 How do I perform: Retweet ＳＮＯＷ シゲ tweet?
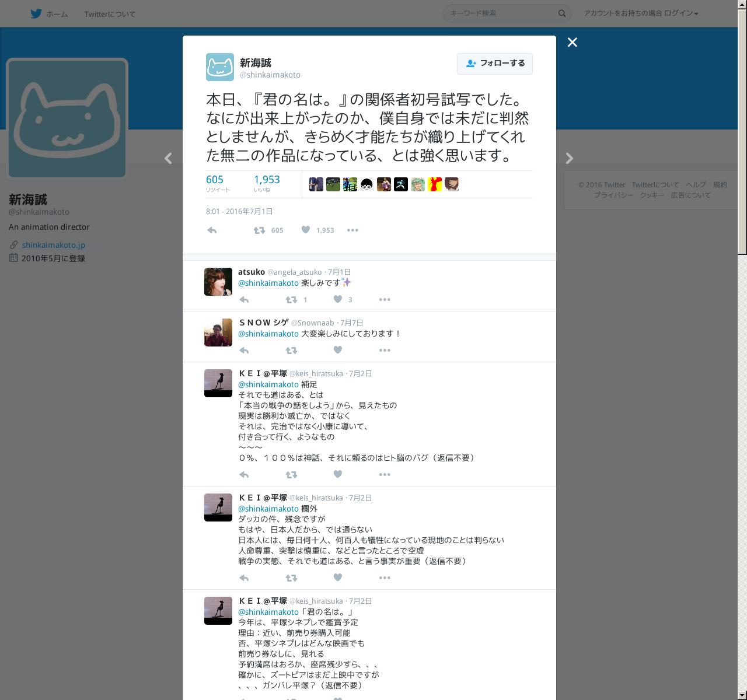291,351
